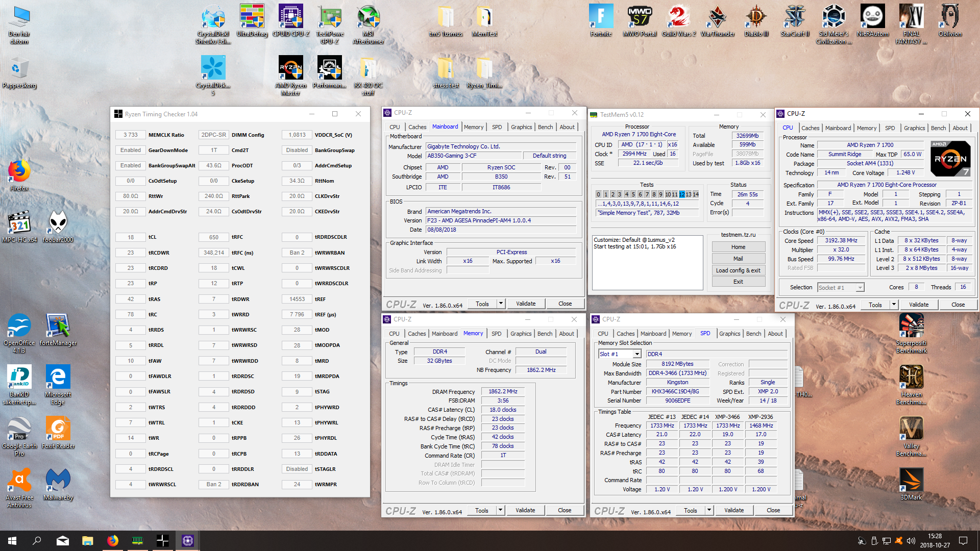
Task: Open the Slot #1 dropdown in SPD window
Action: 636,354
